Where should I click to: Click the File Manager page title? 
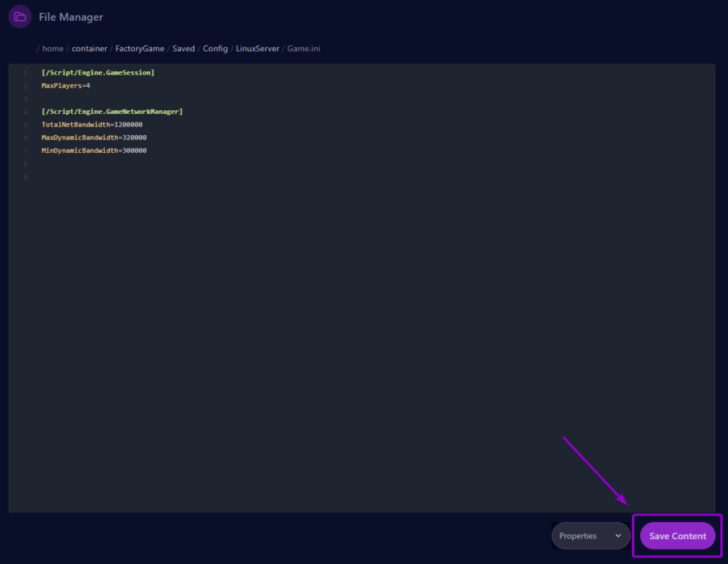coord(70,17)
